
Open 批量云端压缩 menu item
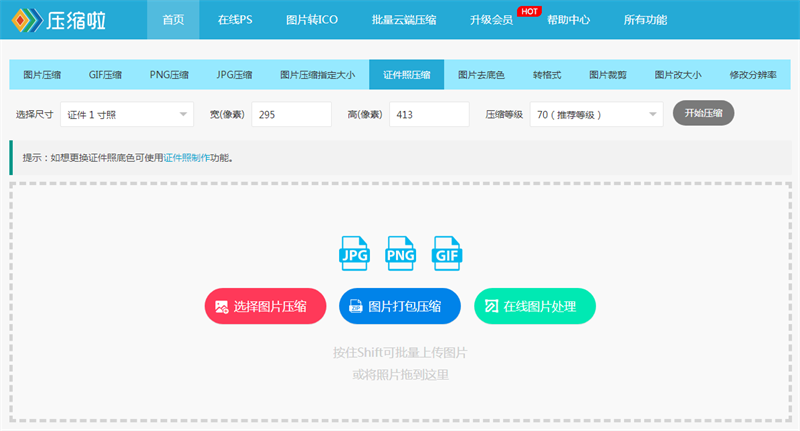pos(404,20)
